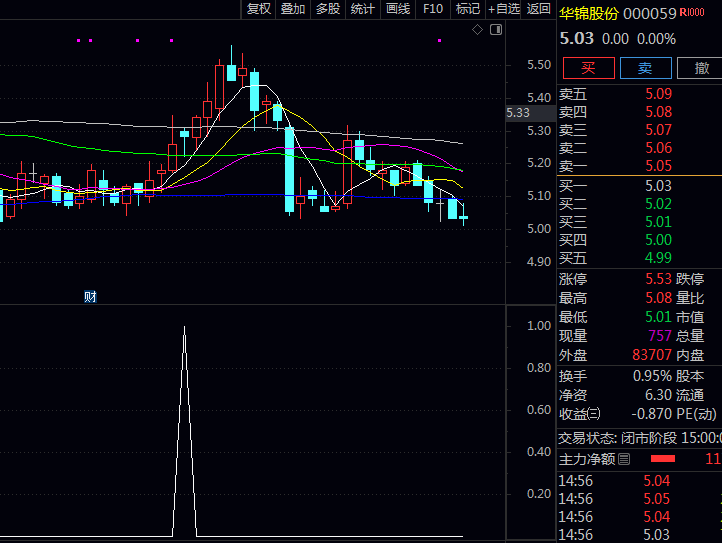Click the 现量 value 757
This screenshot has height=543, width=722.
coord(660,336)
